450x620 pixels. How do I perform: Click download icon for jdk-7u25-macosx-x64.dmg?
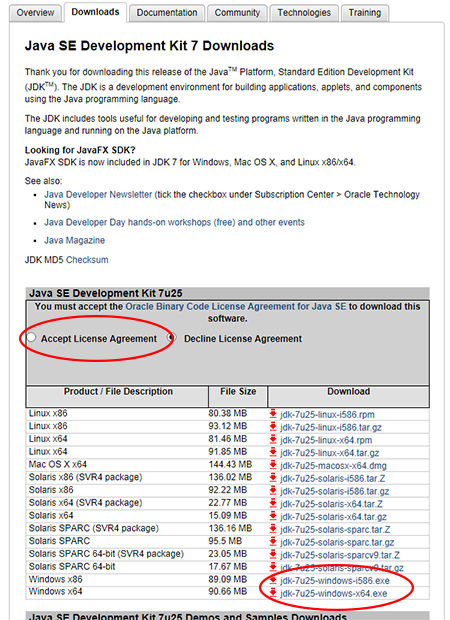[273, 465]
